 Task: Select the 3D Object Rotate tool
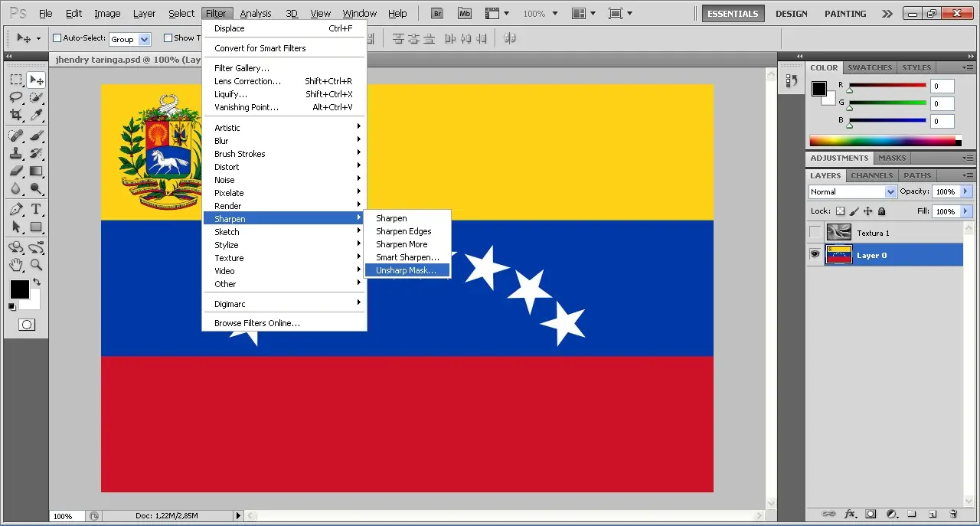[x=16, y=247]
